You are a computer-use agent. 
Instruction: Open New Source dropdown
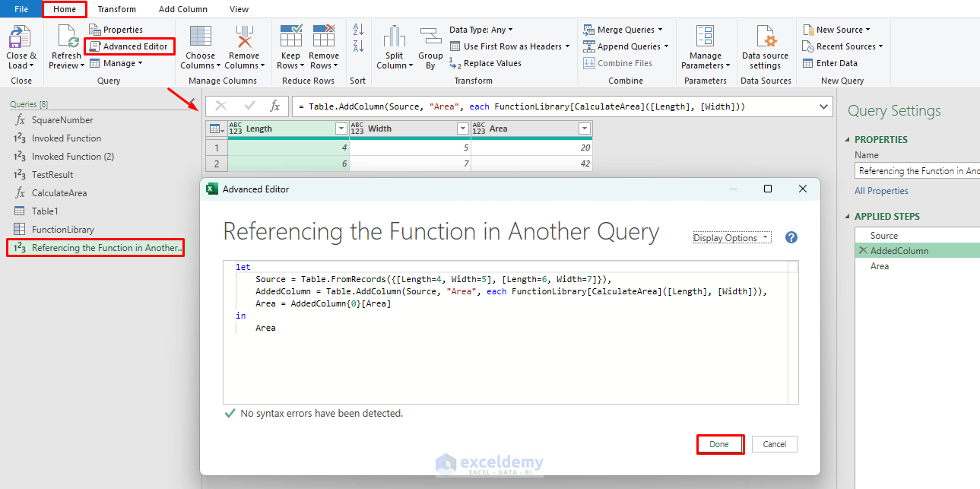(836, 30)
